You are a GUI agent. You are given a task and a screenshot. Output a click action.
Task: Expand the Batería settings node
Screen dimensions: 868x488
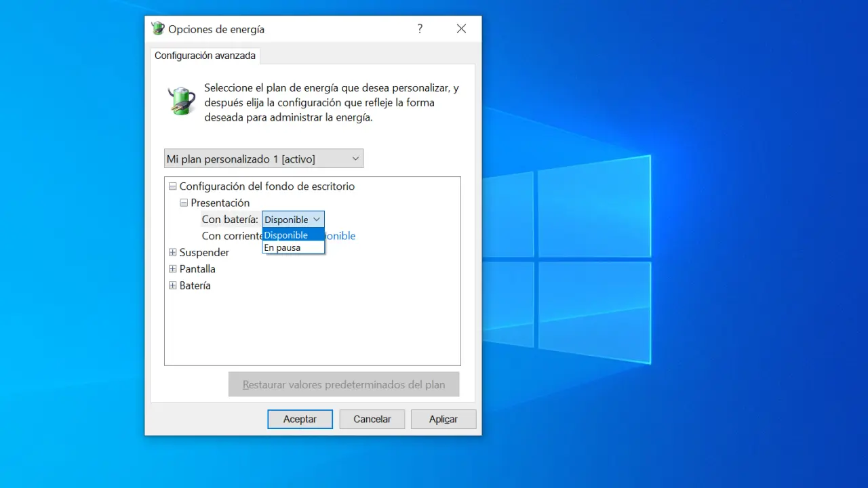[172, 285]
